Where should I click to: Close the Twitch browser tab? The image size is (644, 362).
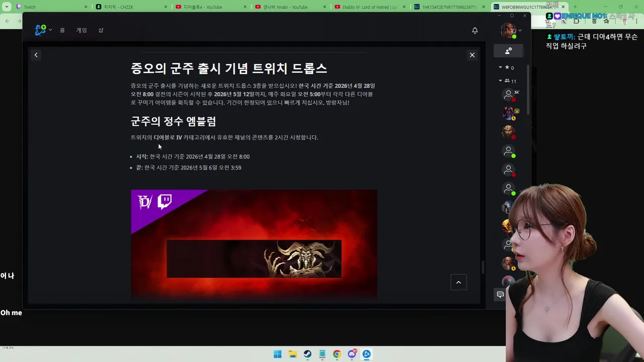tap(86, 7)
